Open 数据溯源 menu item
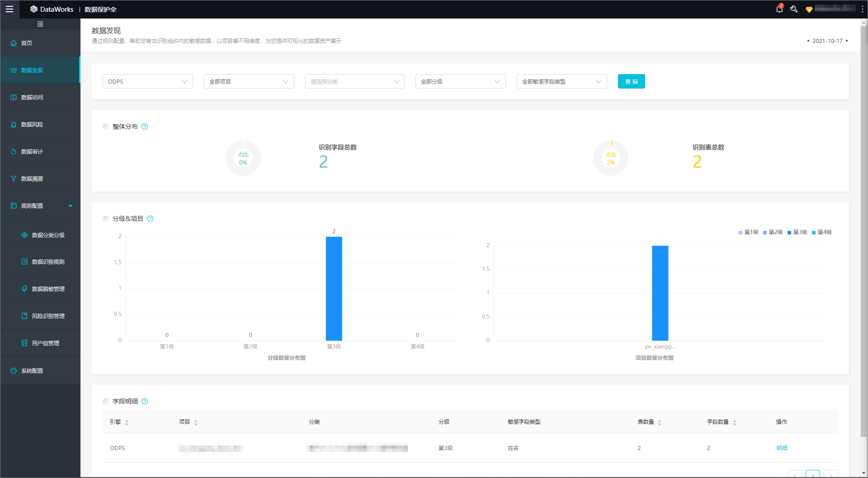The height and width of the screenshot is (478, 868). coord(40,178)
